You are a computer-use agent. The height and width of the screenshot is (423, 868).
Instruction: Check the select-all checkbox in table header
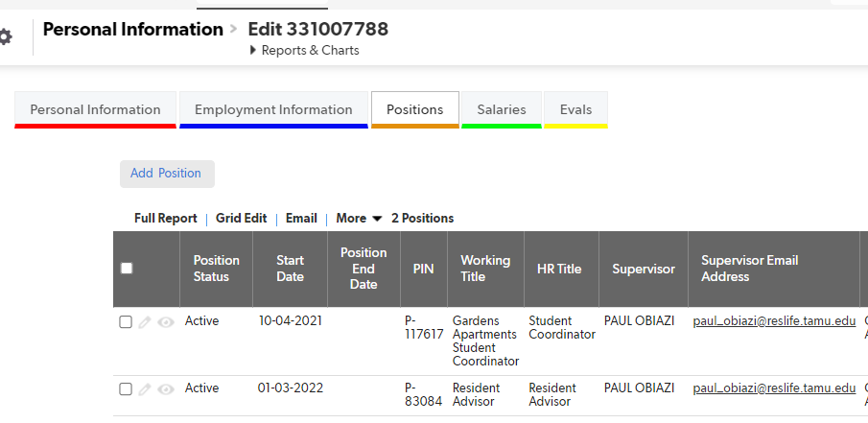[127, 269]
